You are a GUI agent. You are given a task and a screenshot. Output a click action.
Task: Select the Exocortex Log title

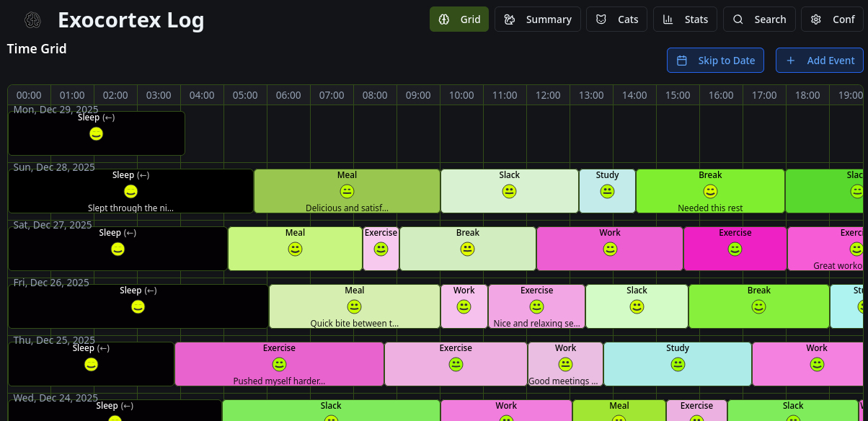(130, 20)
